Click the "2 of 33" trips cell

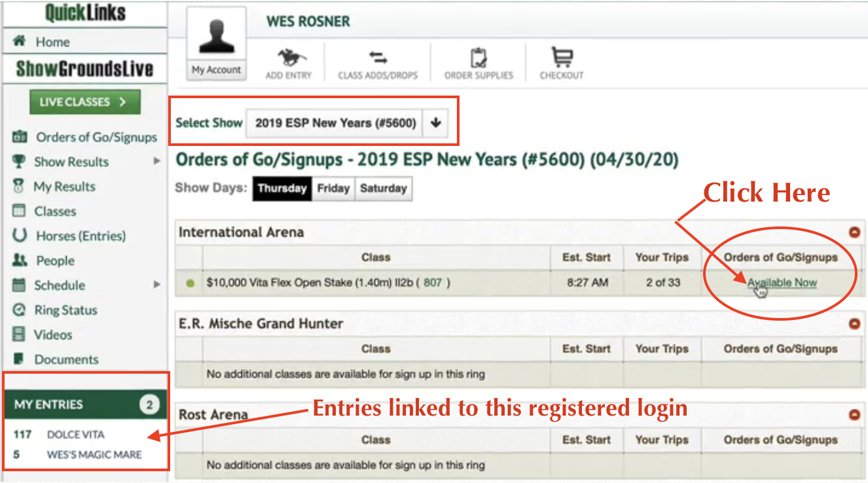[x=662, y=283]
